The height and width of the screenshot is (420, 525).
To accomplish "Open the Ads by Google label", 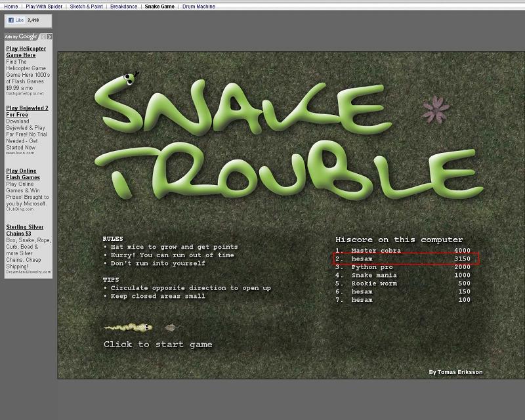I will tap(21, 37).
